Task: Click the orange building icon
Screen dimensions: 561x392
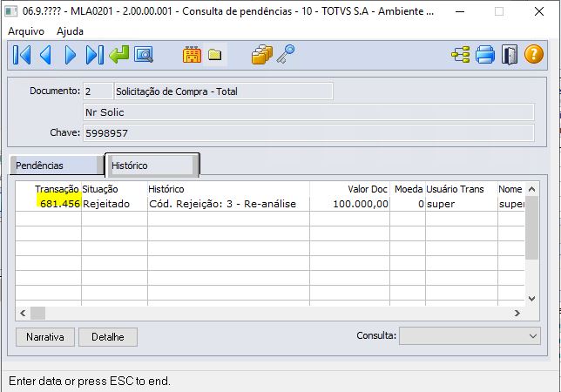Action: pyautogui.click(x=193, y=55)
